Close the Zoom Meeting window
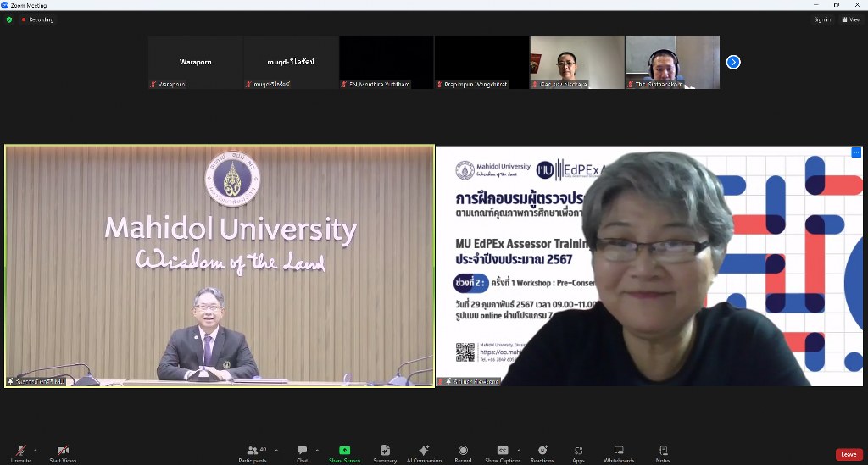 coord(857,5)
